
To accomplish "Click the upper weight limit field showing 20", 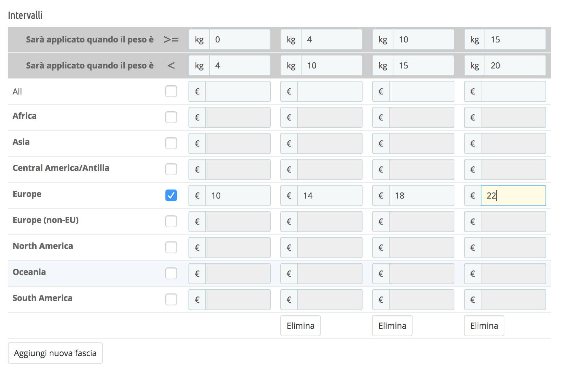I will tap(515, 65).
